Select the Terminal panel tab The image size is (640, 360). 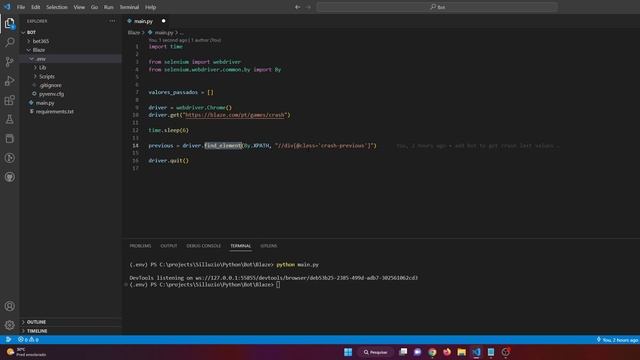point(241,246)
